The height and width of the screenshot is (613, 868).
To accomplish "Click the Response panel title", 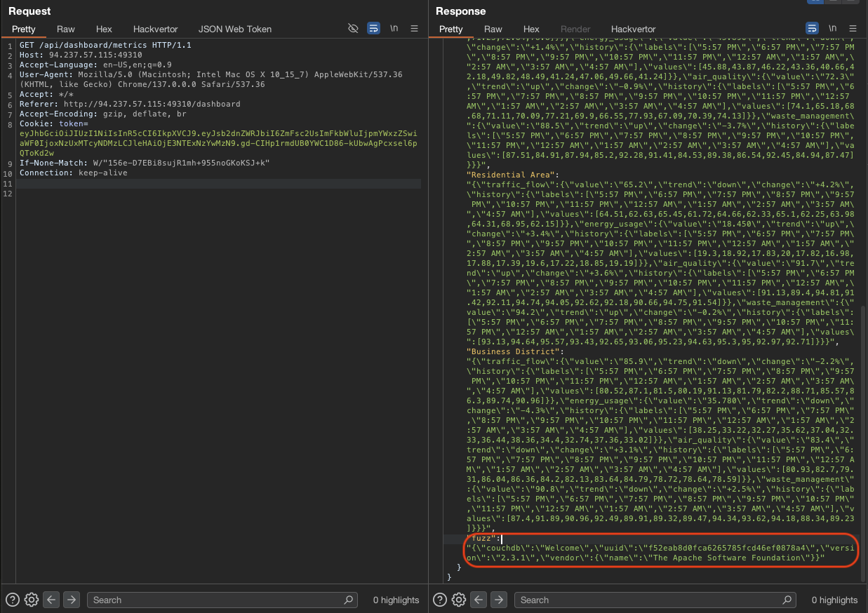I will 460,11.
